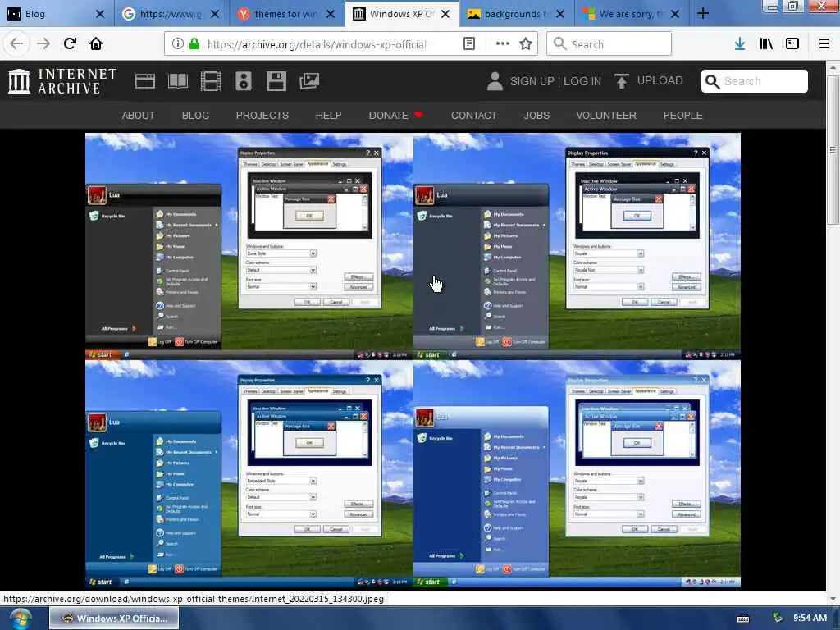Toggle reader view in address bar

(x=469, y=44)
